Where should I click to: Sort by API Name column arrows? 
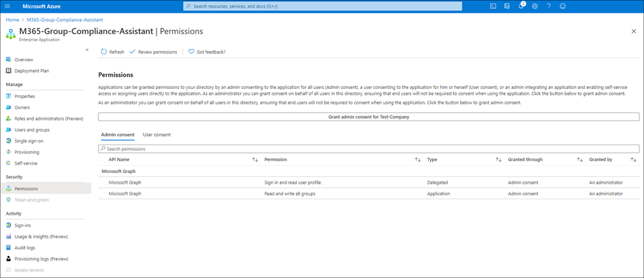pyautogui.click(x=254, y=159)
